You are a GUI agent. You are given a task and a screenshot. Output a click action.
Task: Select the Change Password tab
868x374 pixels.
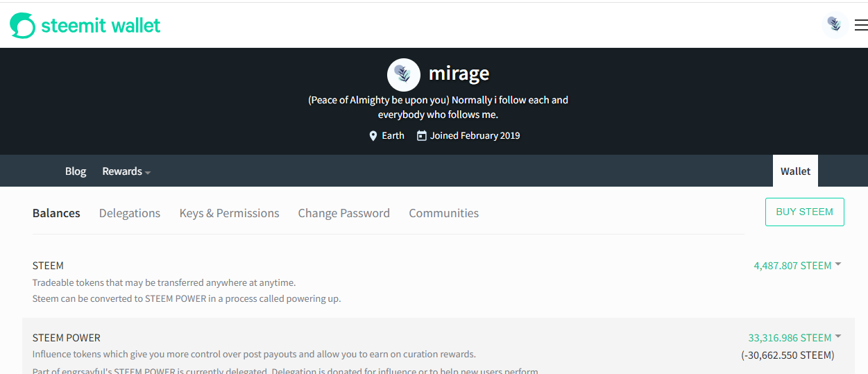point(344,213)
